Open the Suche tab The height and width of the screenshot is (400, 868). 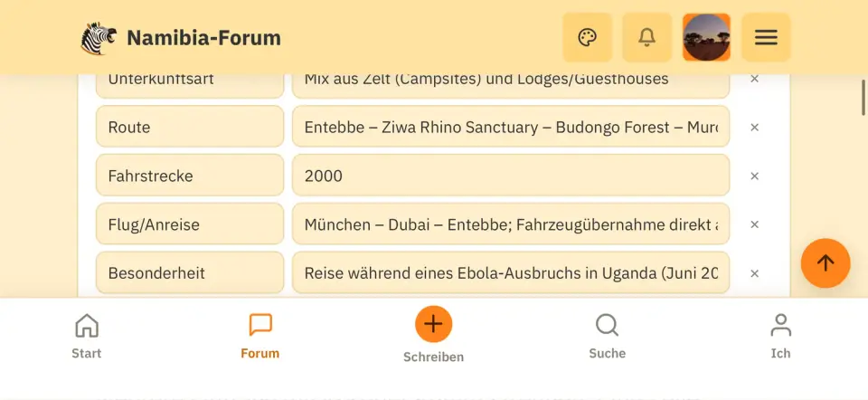coord(608,336)
